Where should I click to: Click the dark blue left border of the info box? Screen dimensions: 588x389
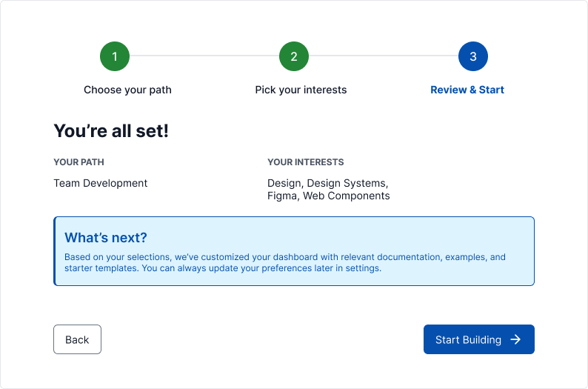click(55, 251)
